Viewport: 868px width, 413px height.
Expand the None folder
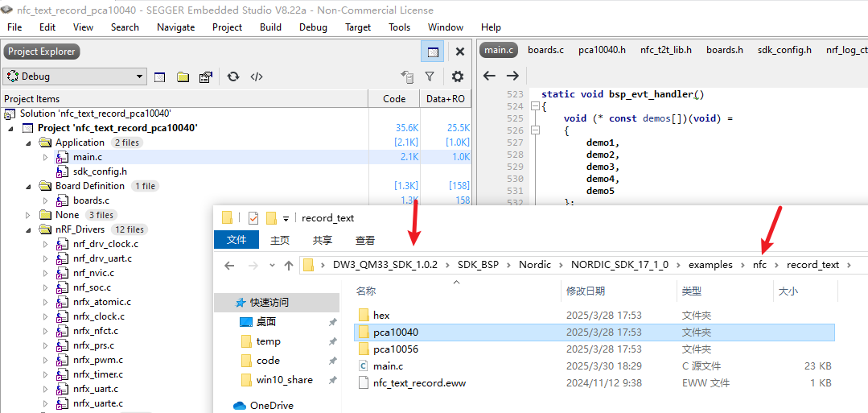point(27,215)
